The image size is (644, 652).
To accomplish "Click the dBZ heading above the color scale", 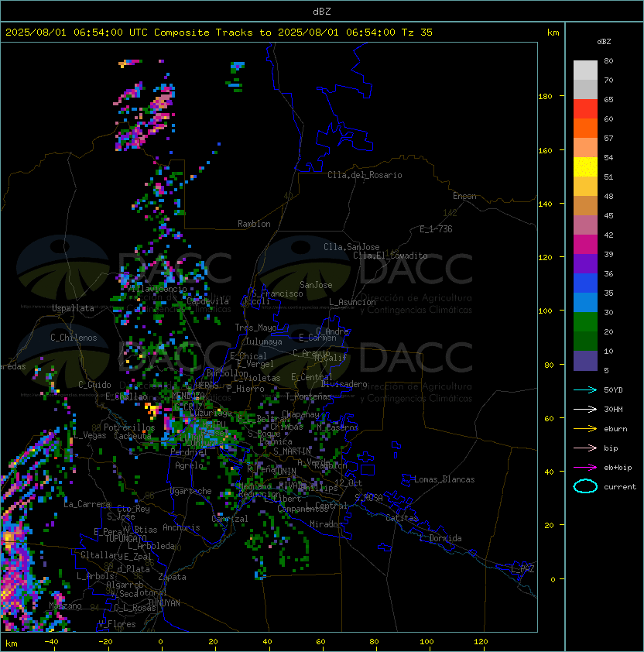I will click(x=604, y=42).
